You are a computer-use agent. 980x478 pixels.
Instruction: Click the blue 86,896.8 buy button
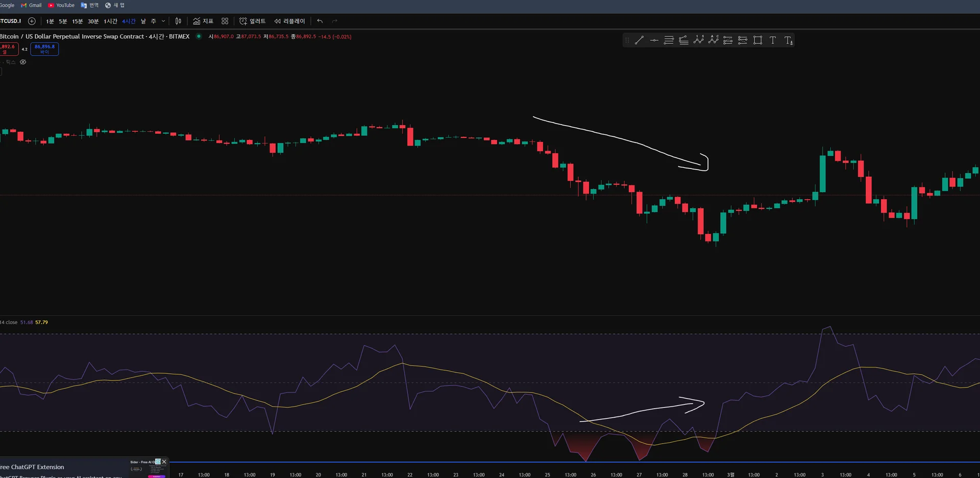(x=44, y=49)
